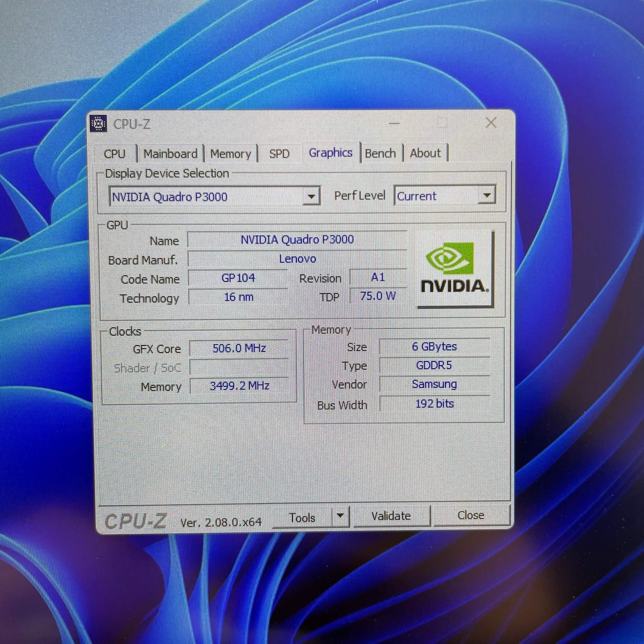Minimize the CPU-Z window
This screenshot has height=644, width=644.
tap(395, 123)
